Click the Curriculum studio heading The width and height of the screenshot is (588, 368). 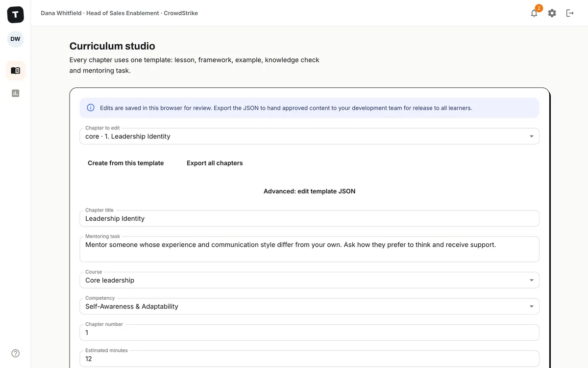click(x=112, y=46)
